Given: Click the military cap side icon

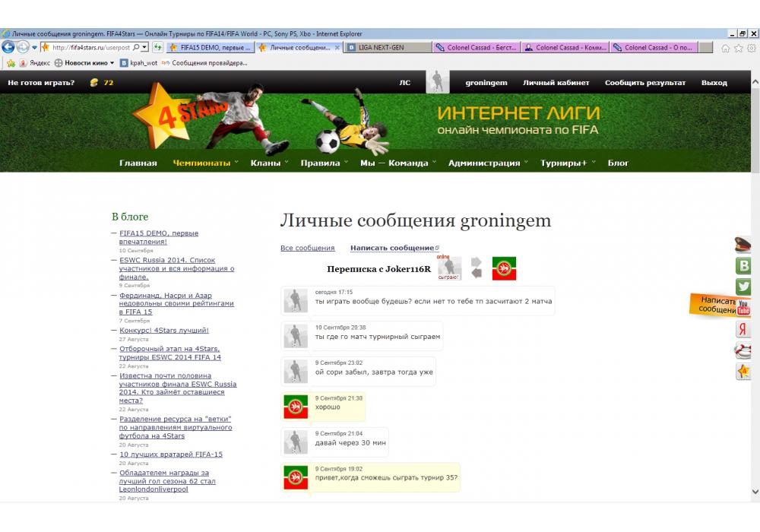Looking at the screenshot, I should (x=743, y=244).
